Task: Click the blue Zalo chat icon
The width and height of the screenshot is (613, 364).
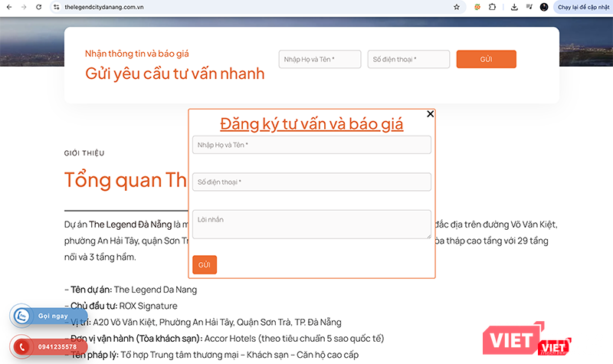Action: click(21, 316)
